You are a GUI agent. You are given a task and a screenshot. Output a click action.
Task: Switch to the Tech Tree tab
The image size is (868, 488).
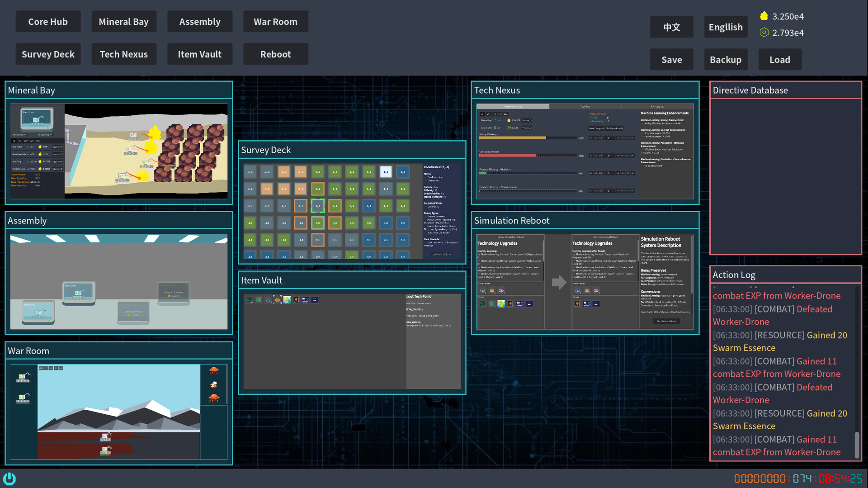(x=585, y=106)
